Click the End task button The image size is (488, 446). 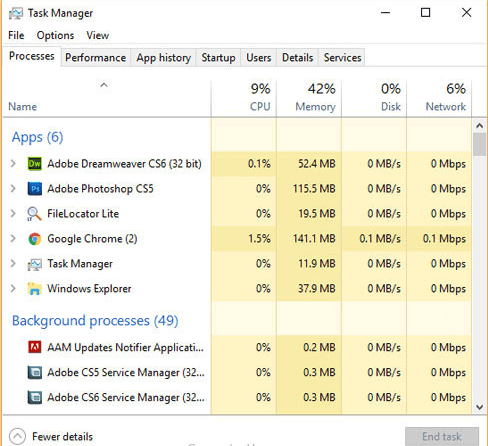coord(442,436)
